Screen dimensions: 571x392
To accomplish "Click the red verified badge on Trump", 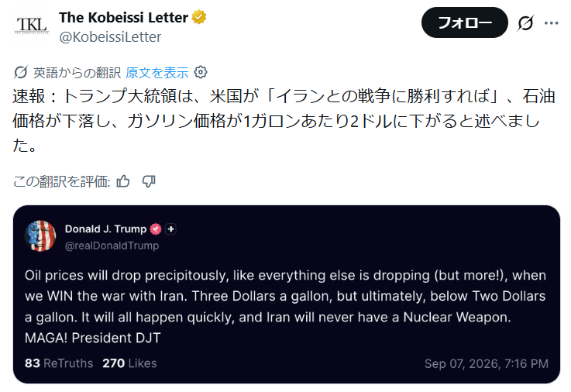I will coord(156,229).
